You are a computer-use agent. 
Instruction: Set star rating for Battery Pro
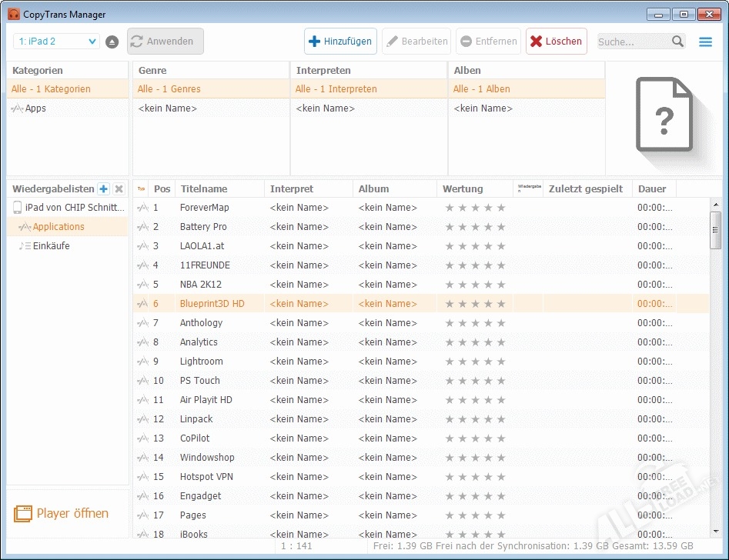click(475, 227)
